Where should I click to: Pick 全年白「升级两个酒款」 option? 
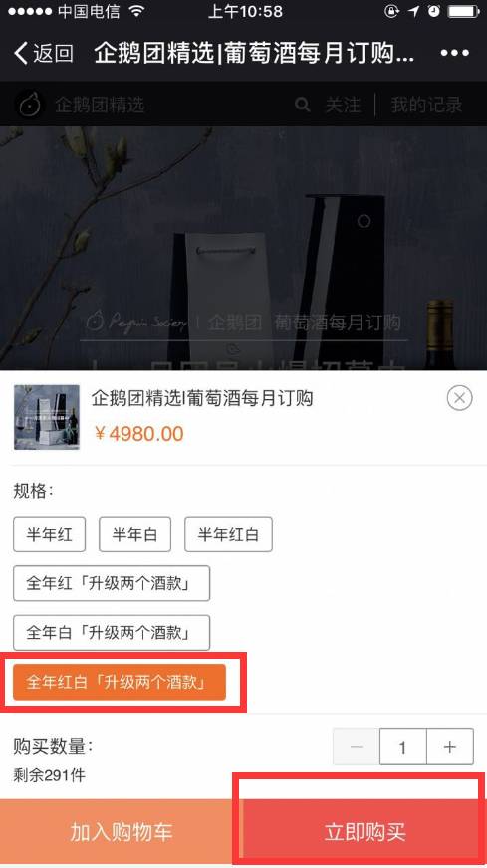click(112, 633)
